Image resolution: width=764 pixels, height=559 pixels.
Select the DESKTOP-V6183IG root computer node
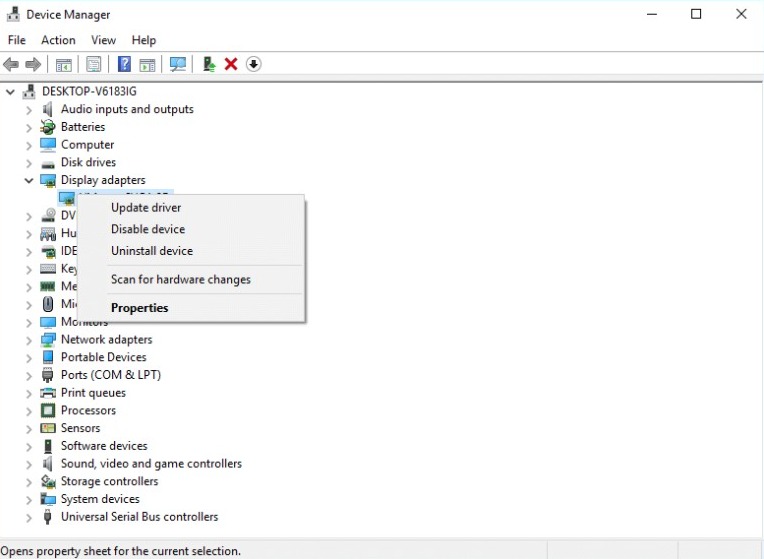coord(88,91)
